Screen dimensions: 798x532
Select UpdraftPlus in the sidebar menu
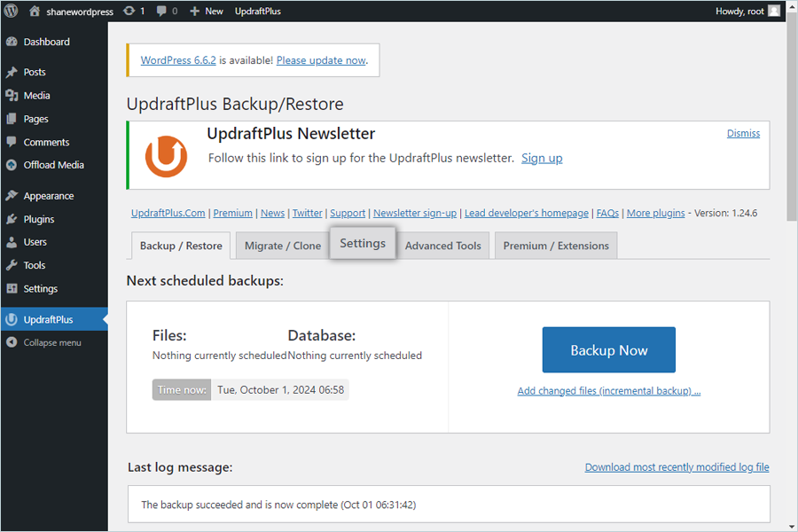click(x=54, y=320)
